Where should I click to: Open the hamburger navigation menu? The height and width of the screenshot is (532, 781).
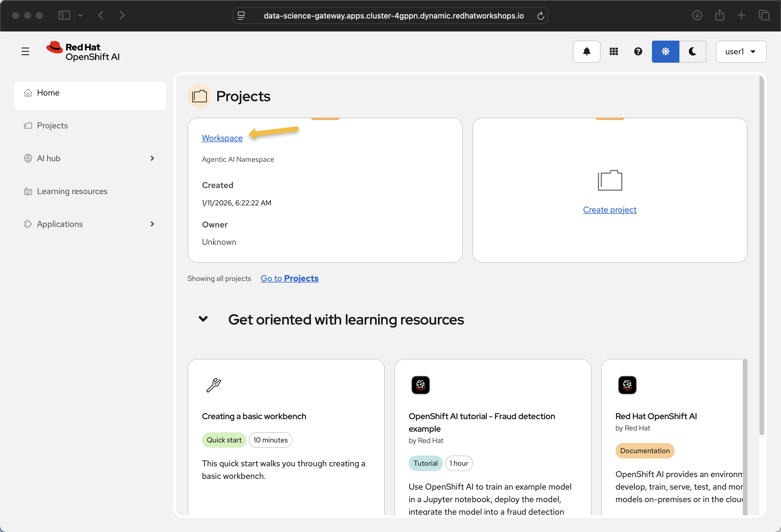click(25, 51)
